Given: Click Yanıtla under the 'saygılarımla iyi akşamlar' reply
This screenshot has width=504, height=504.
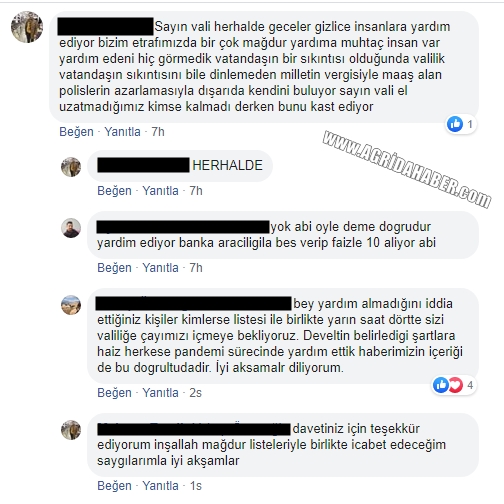Looking at the screenshot, I should point(160,486).
